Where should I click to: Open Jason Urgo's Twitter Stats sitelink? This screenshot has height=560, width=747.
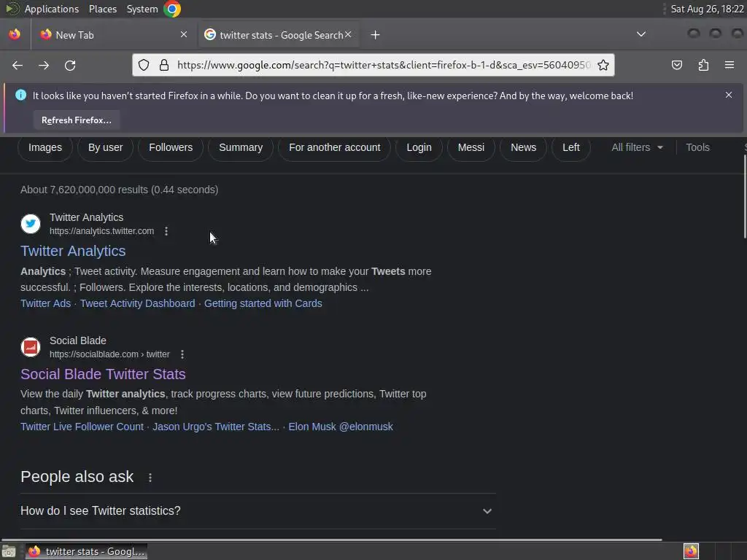[x=216, y=427]
